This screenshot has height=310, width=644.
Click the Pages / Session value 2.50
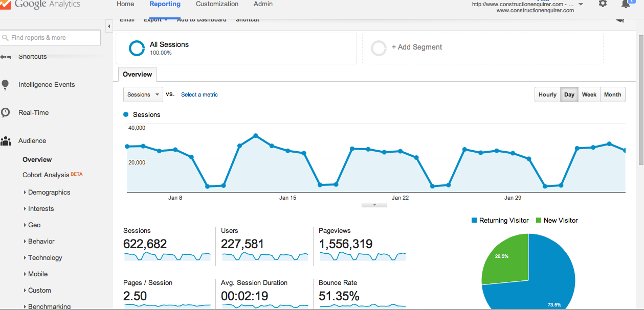[135, 296]
